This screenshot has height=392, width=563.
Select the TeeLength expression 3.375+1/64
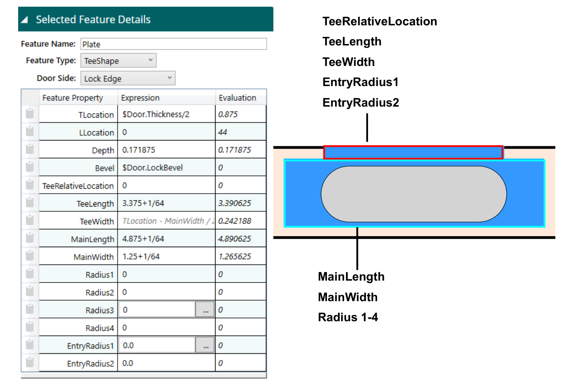pos(143,203)
